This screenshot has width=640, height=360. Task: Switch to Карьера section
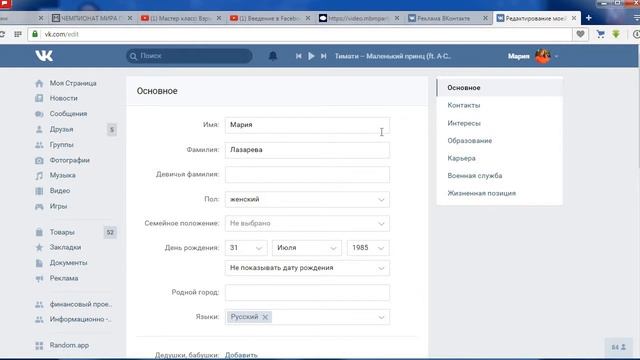pyautogui.click(x=461, y=158)
